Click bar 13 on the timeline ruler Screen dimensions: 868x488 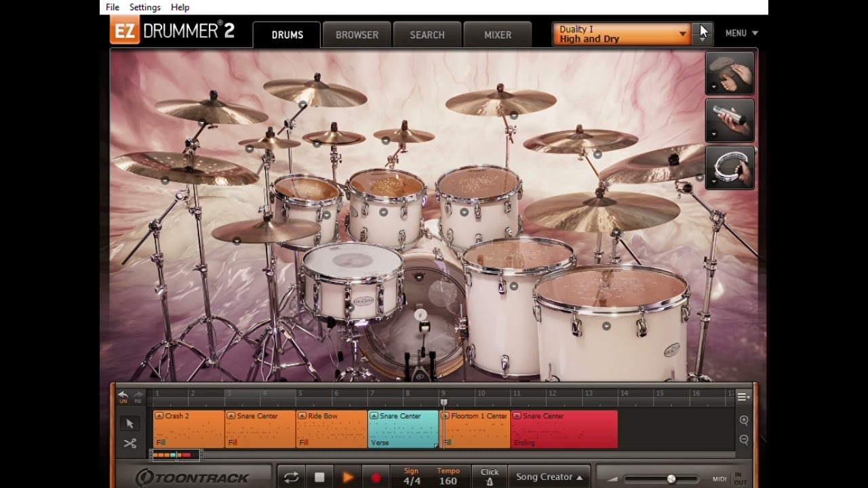click(589, 393)
